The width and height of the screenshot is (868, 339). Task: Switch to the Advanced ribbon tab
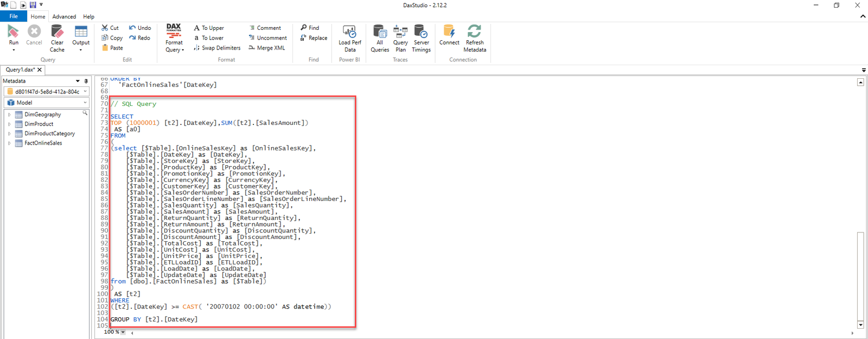[64, 17]
